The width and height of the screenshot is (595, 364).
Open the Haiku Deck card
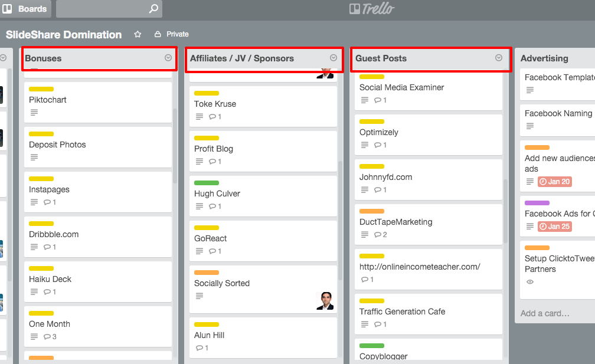98,281
